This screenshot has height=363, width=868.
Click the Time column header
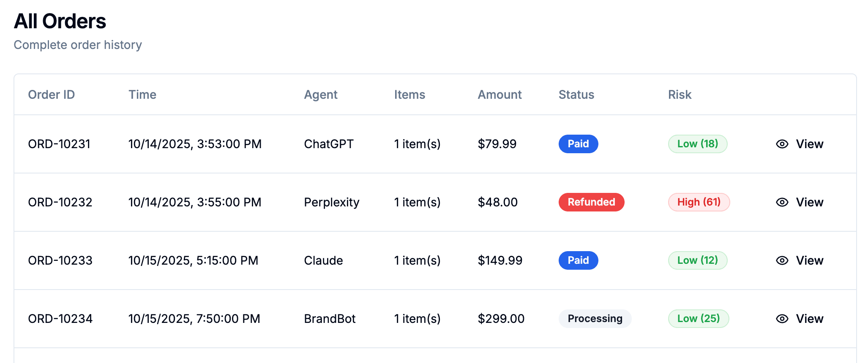(142, 95)
